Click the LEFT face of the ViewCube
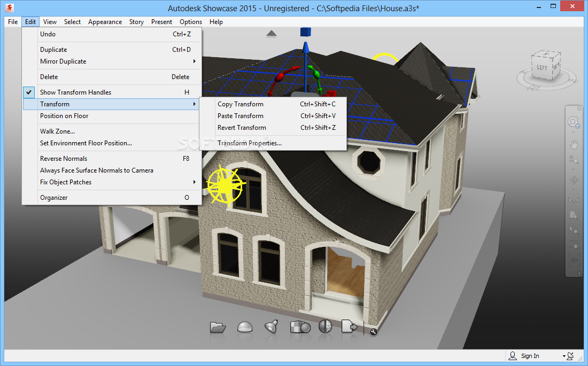This screenshot has width=588, height=366. (x=542, y=67)
